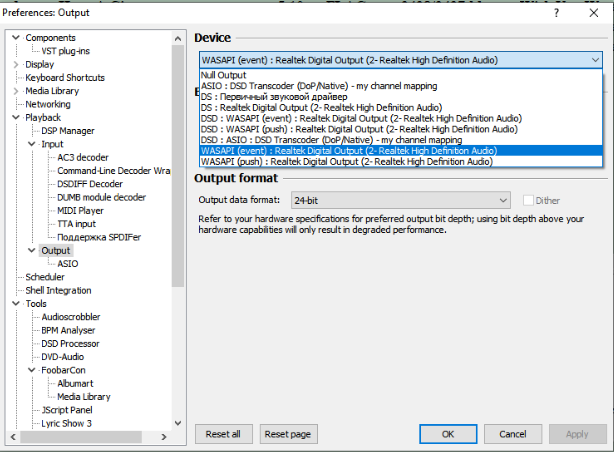Click horizontal scrollbar left arrow in tree

13,437
